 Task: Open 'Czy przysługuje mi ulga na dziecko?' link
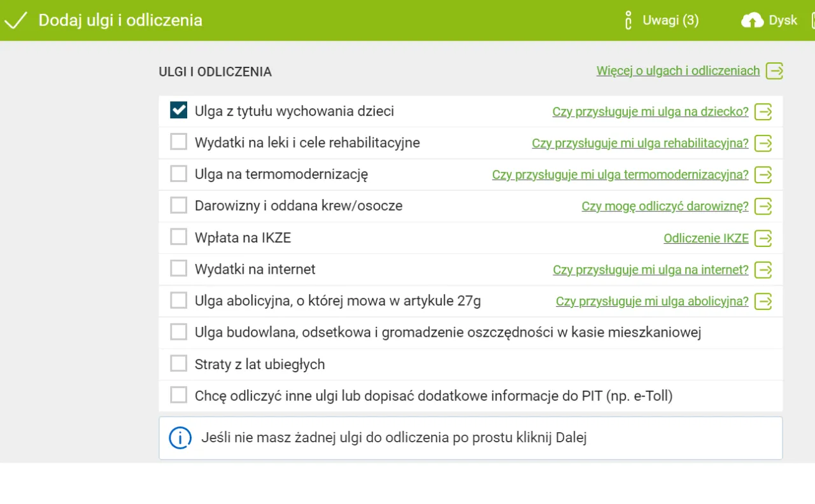pos(649,111)
